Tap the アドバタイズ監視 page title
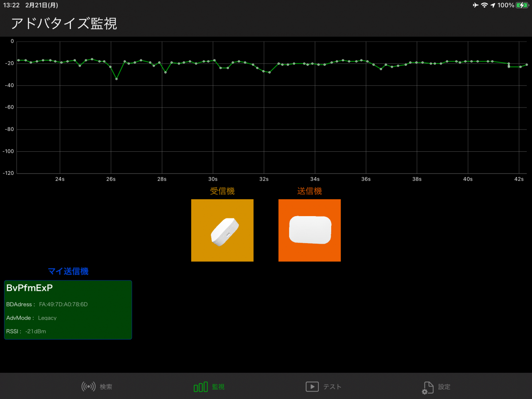This screenshot has width=532, height=399. click(64, 24)
